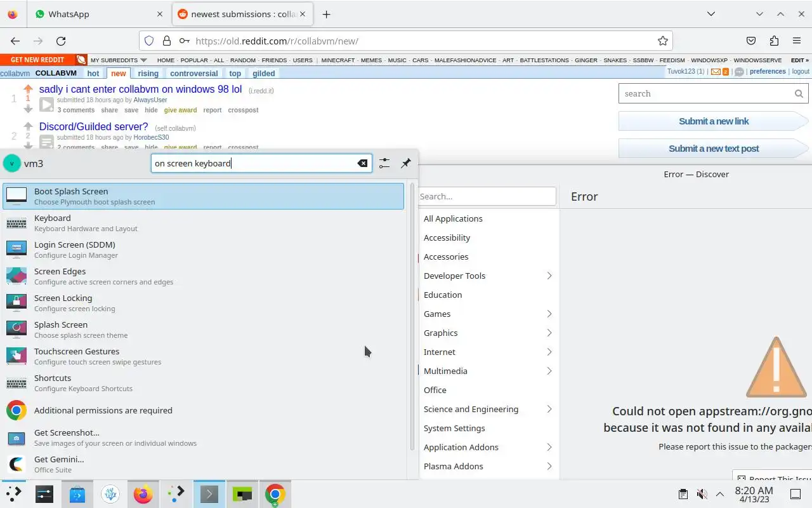Open the Firefox hamburger menu
The width and height of the screenshot is (812, 508).
coord(797,41)
